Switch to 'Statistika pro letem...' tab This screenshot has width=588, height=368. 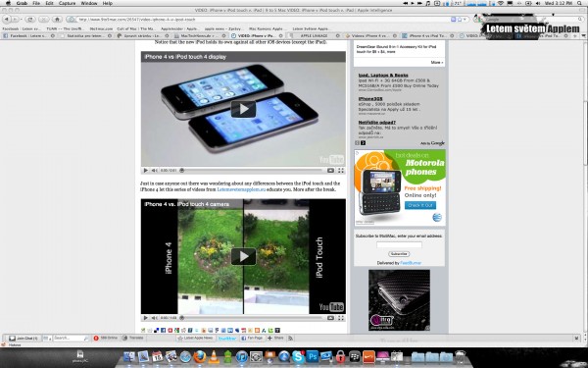tap(85, 35)
